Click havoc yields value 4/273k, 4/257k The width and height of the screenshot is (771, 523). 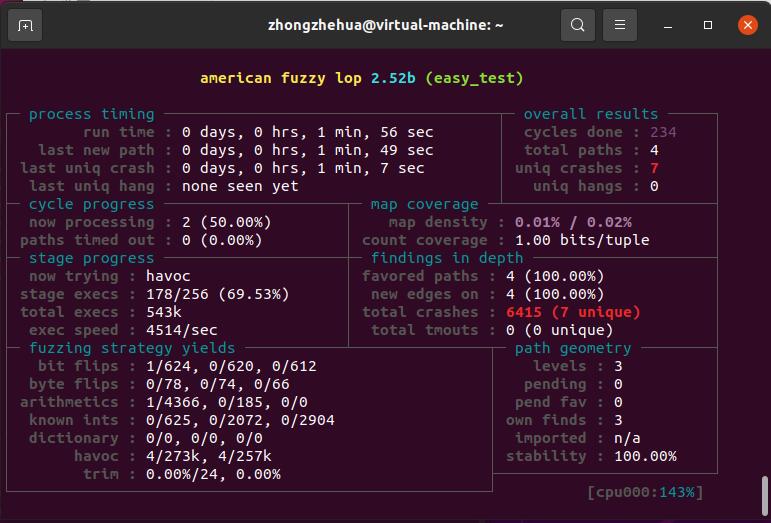pos(208,456)
